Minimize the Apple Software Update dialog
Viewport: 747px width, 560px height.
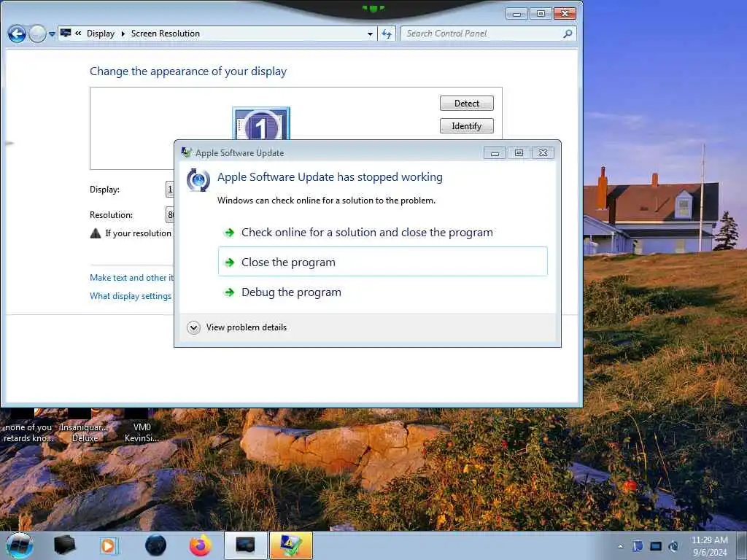(x=495, y=153)
